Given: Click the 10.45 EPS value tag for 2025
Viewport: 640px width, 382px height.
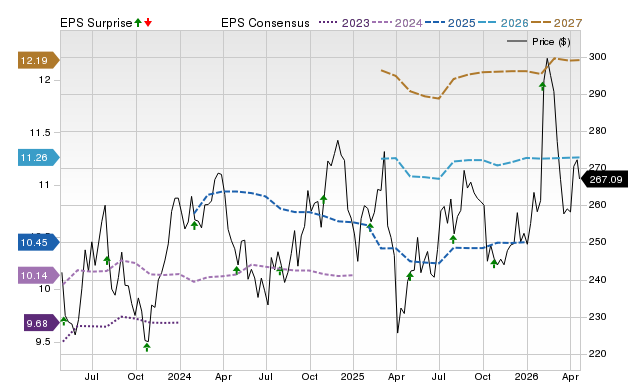Looking at the screenshot, I should 38,242.
